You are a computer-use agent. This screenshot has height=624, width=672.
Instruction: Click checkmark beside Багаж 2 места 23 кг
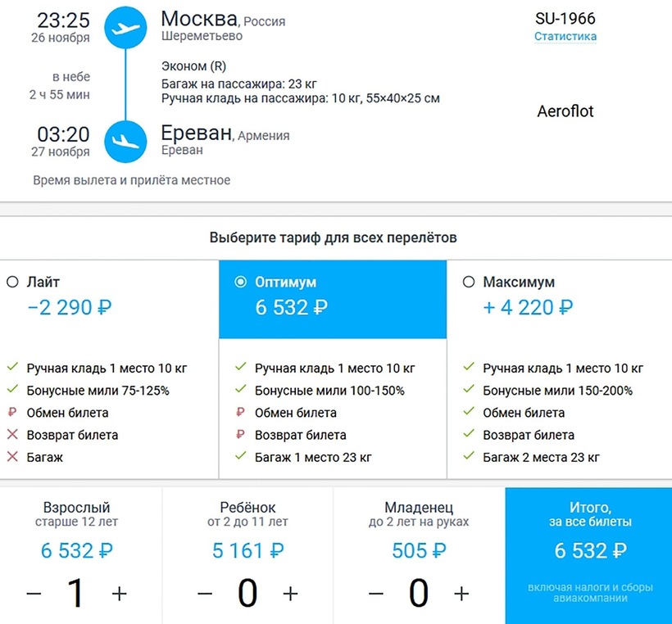(469, 457)
